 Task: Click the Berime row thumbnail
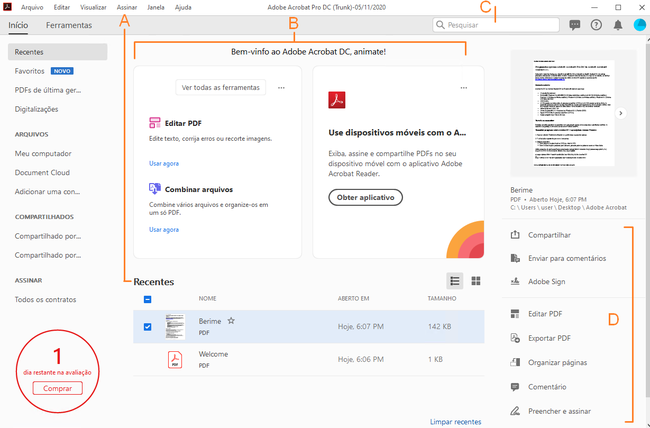[175, 326]
